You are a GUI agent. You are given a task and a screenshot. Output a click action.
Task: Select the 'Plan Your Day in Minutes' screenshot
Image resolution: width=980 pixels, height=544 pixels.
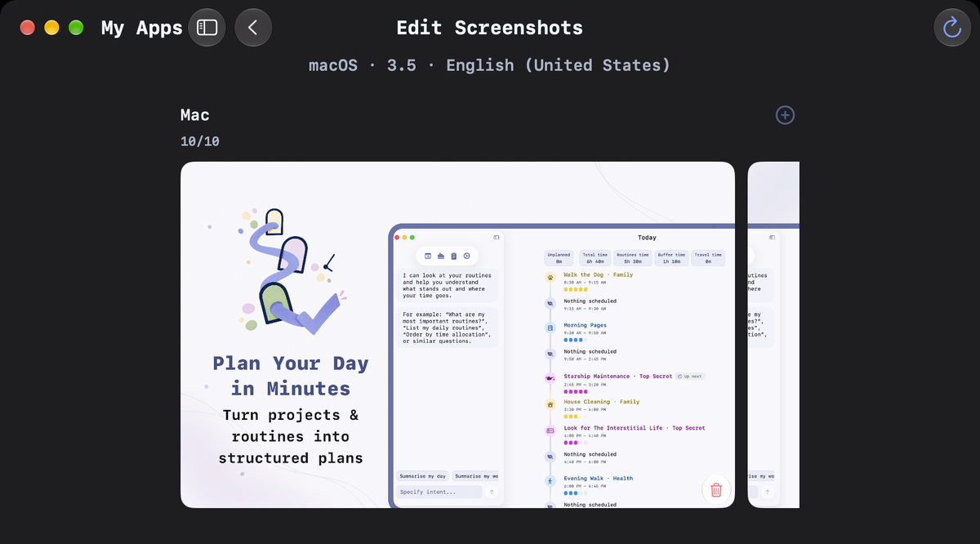457,335
